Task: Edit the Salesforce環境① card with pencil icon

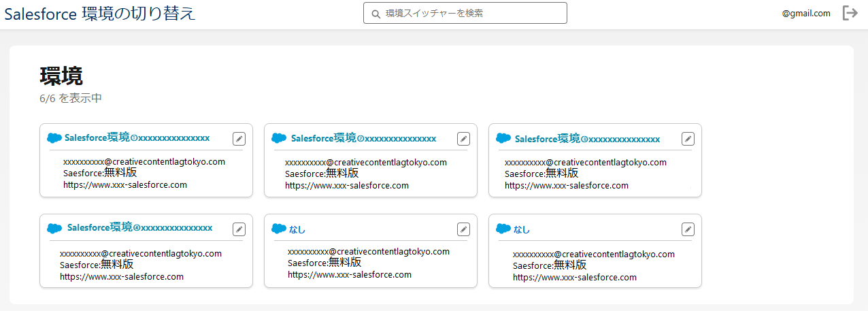Action: (239, 138)
